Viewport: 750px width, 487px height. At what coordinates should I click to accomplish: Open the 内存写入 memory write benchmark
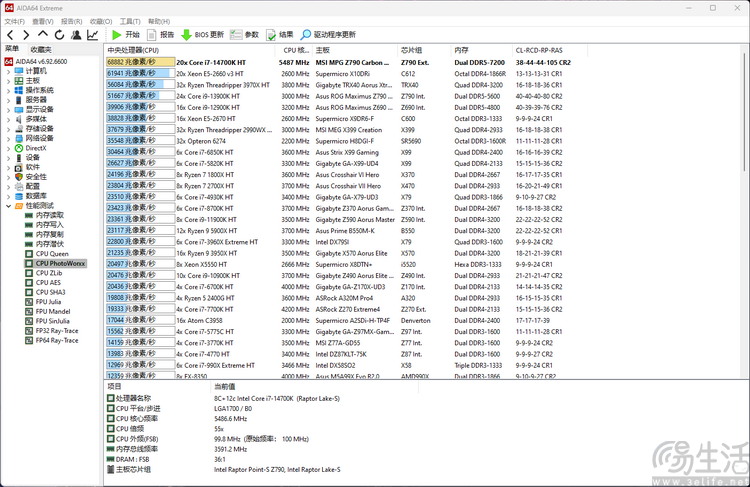click(44, 225)
